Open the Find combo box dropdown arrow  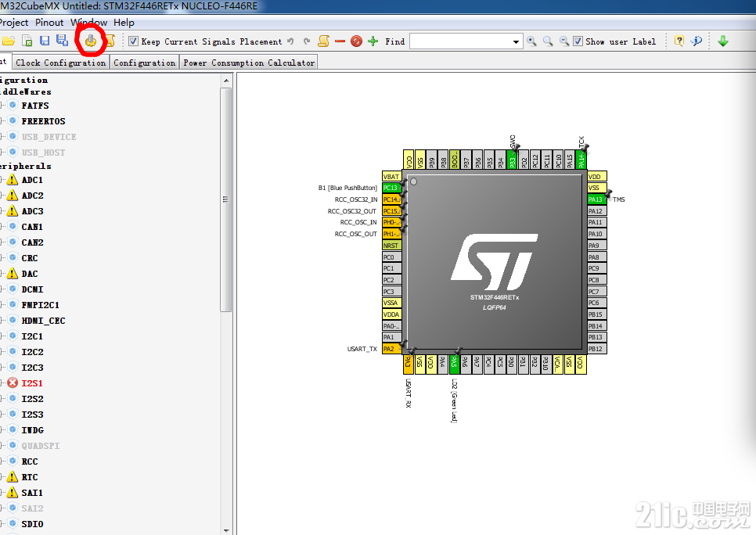tap(516, 42)
